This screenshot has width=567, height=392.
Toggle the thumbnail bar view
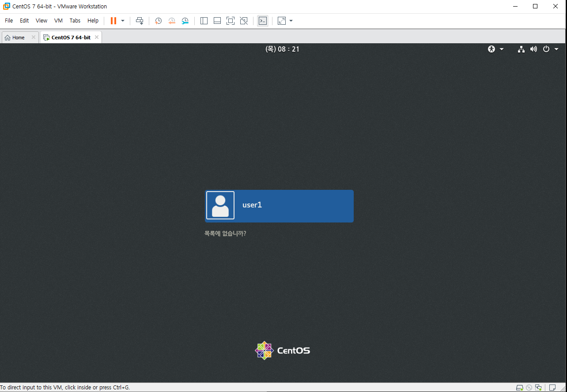(217, 21)
